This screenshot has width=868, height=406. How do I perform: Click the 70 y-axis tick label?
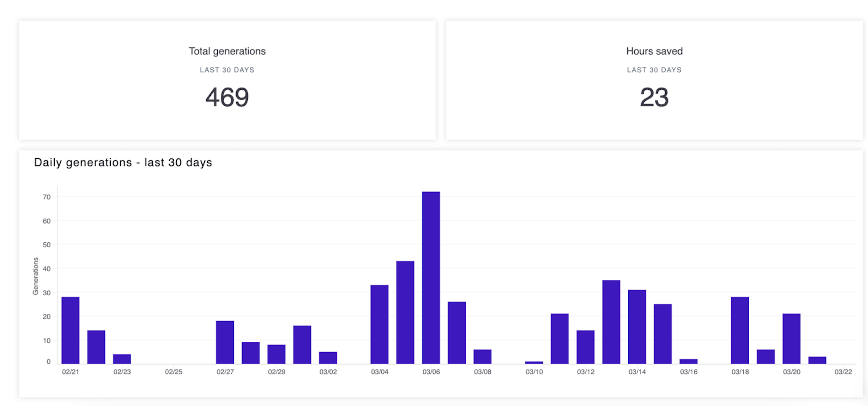click(46, 197)
